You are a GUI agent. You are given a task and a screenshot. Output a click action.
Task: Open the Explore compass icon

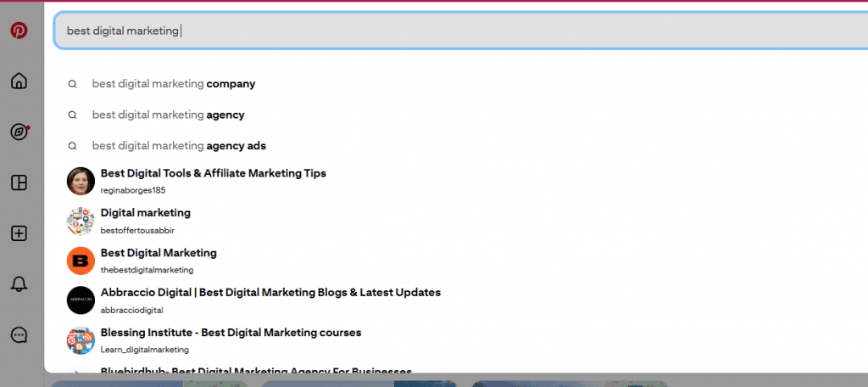tap(19, 132)
